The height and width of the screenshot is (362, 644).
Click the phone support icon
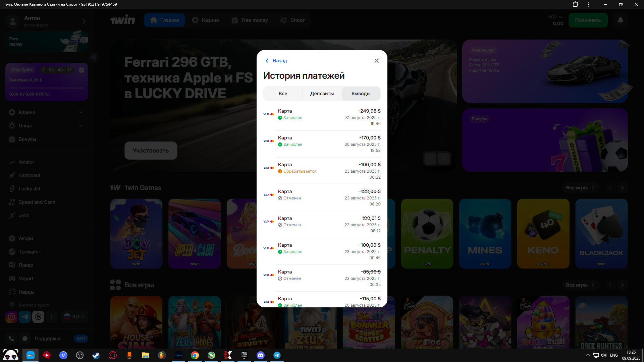coord(11,339)
